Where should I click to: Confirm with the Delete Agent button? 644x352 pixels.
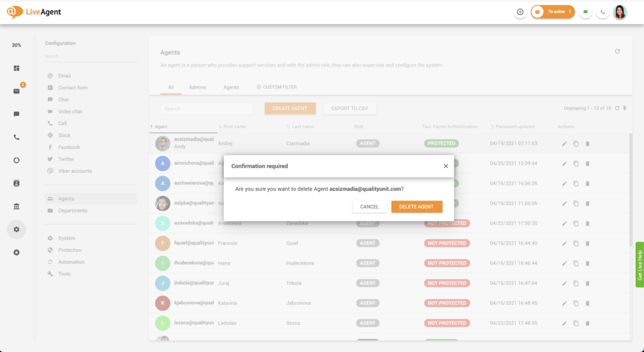pyautogui.click(x=416, y=207)
